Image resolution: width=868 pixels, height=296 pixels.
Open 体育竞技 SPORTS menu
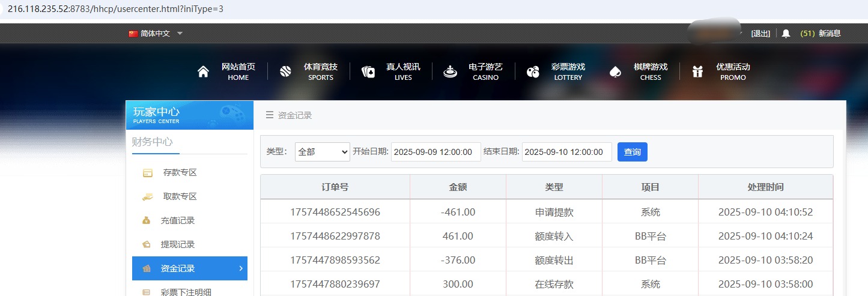(x=321, y=72)
